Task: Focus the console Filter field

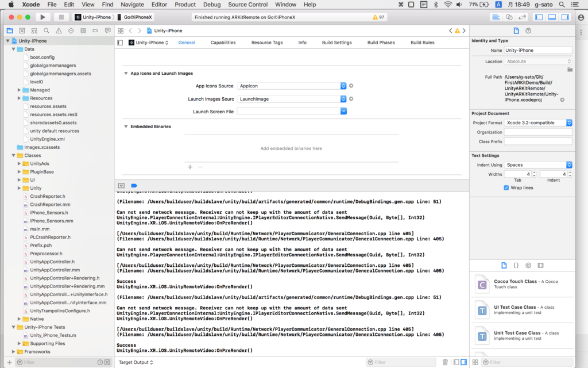Action: point(401,362)
